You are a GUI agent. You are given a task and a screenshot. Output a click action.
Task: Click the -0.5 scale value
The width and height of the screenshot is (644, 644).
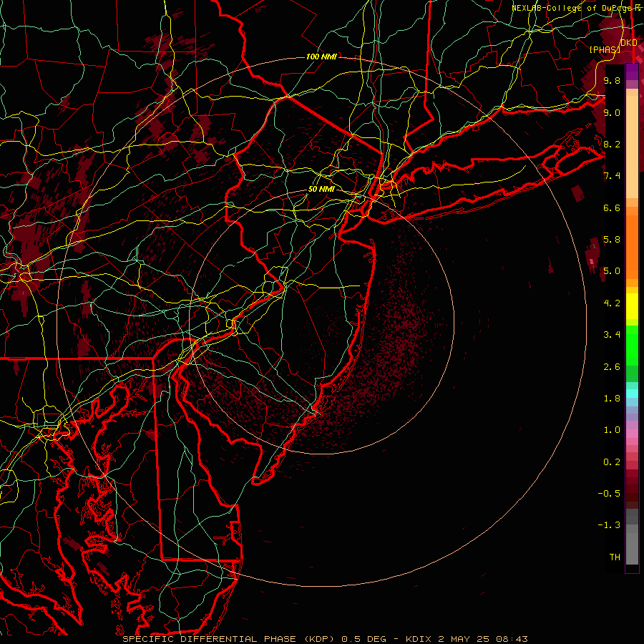click(609, 494)
